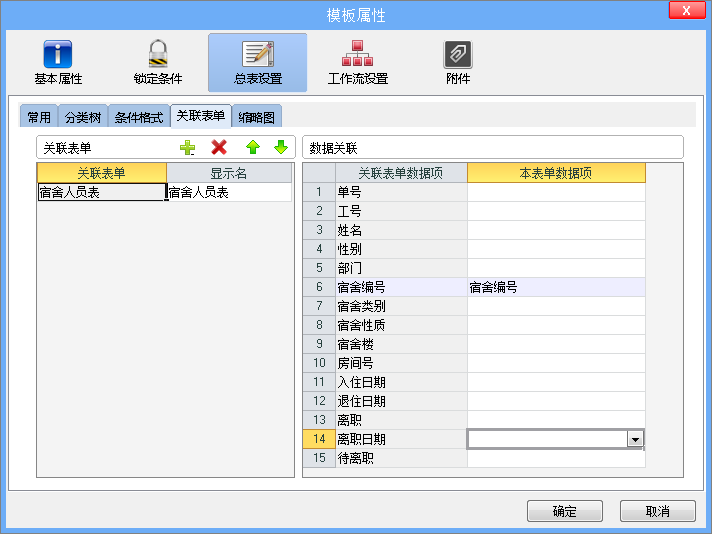712x534 pixels.
Task: Select the 关联表单 tab
Action: (x=201, y=116)
